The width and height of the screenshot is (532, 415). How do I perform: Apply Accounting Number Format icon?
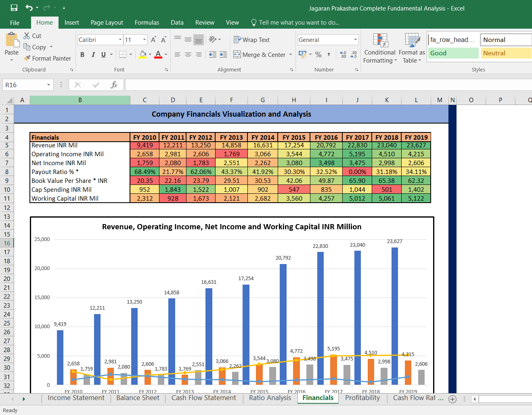[302, 54]
